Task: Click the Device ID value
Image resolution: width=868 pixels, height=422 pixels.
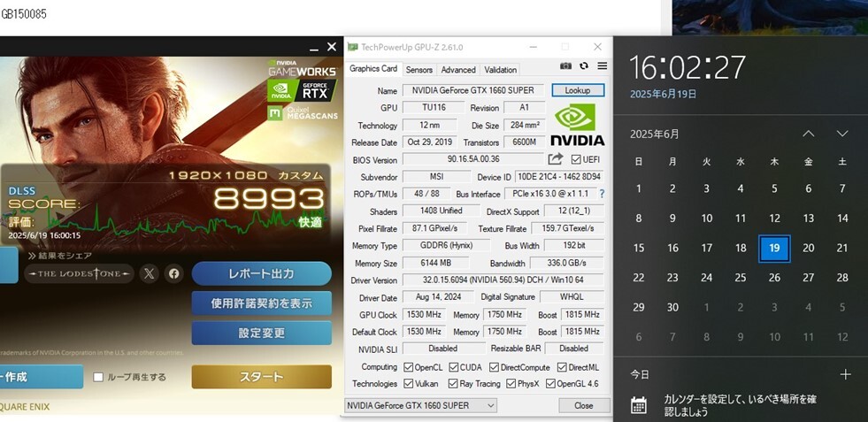Action: click(560, 177)
